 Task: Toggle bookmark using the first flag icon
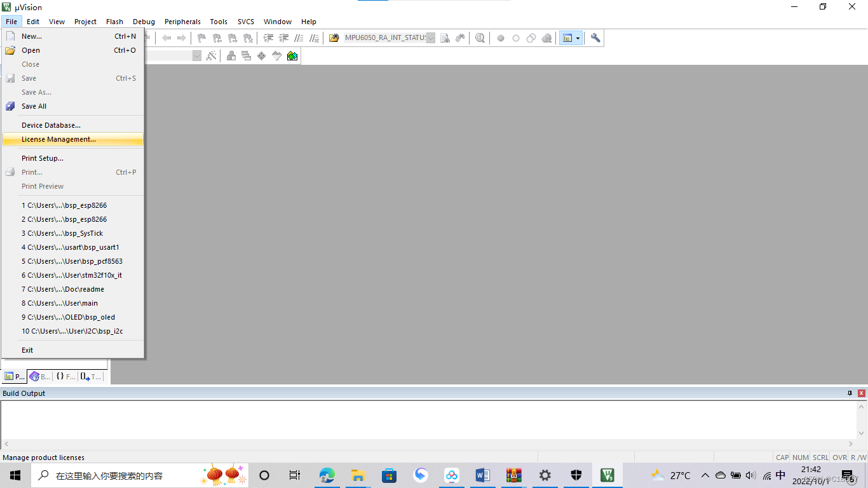pos(201,38)
